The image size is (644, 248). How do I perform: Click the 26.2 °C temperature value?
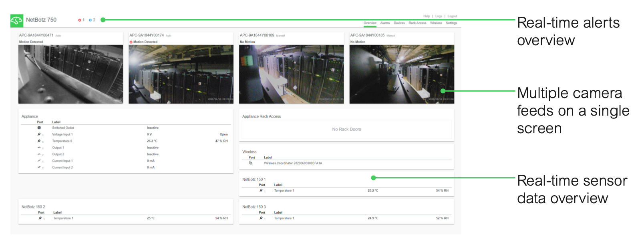152,141
